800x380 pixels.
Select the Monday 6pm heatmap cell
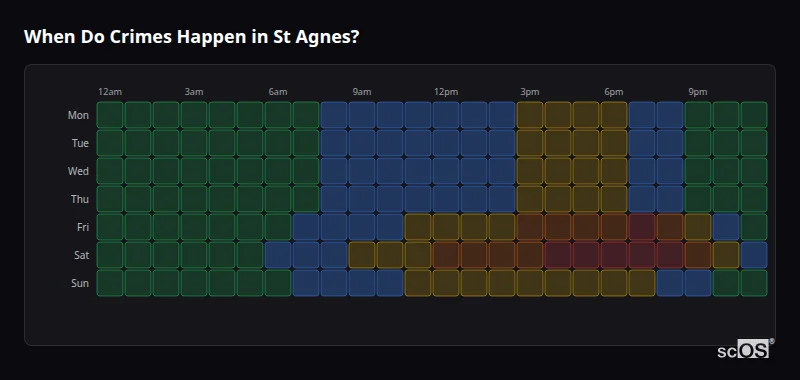614,115
